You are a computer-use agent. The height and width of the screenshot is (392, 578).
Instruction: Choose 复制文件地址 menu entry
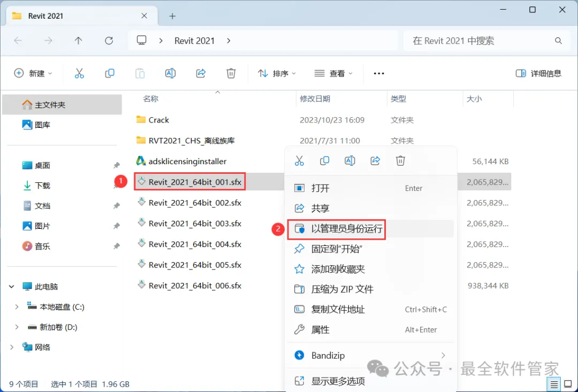click(370, 310)
